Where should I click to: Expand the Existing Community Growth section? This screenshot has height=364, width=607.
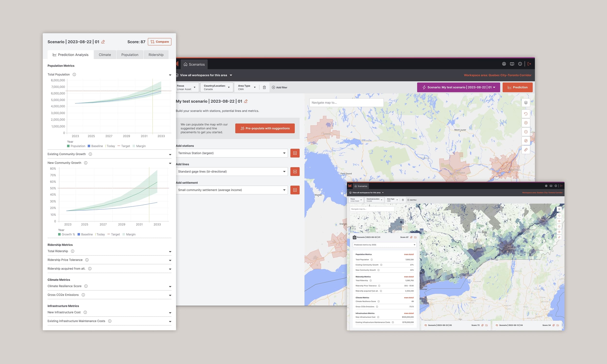tap(170, 155)
